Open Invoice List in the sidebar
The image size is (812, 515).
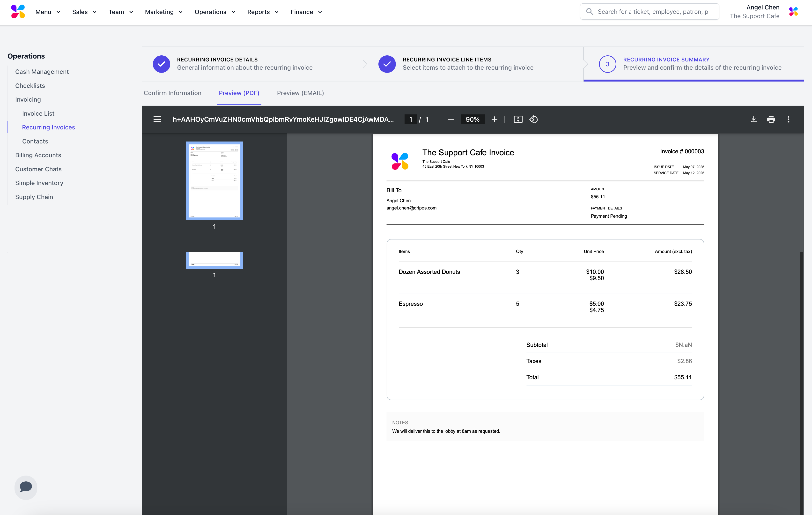click(38, 113)
